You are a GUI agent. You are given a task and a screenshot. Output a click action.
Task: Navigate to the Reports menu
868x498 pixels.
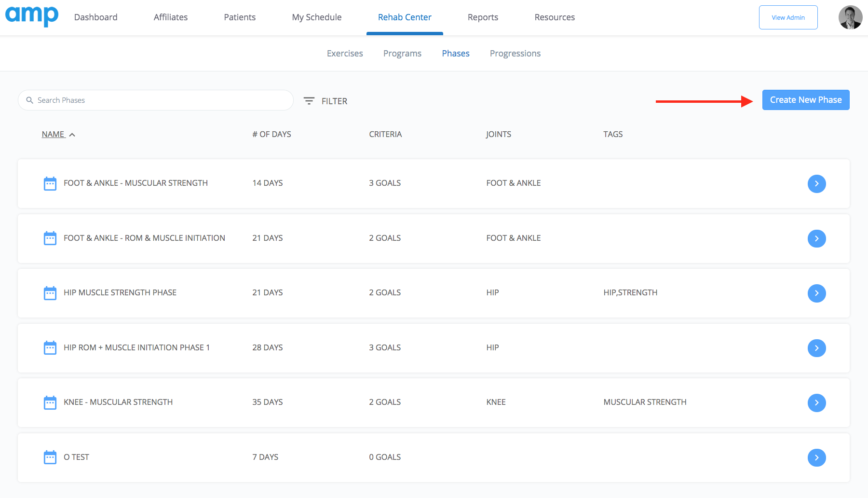point(483,17)
